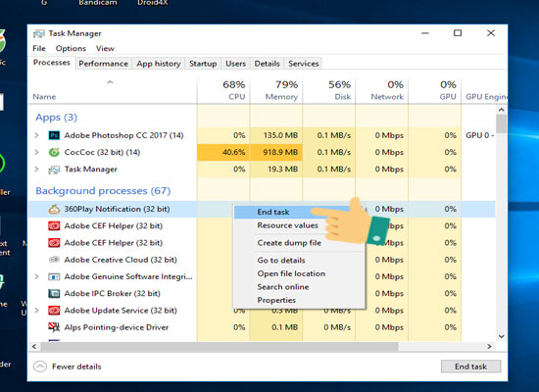Select the Processes tab
This screenshot has height=392, width=539.
[52, 63]
